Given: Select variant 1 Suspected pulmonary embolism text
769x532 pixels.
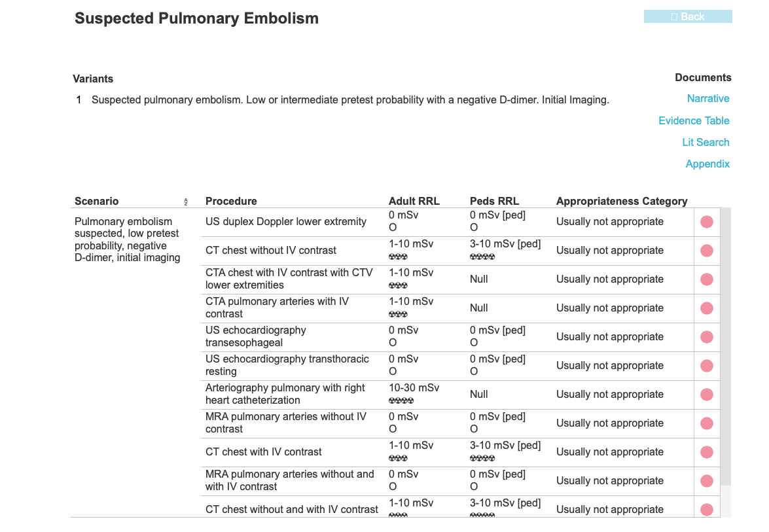Looking at the screenshot, I should pyautogui.click(x=350, y=100).
